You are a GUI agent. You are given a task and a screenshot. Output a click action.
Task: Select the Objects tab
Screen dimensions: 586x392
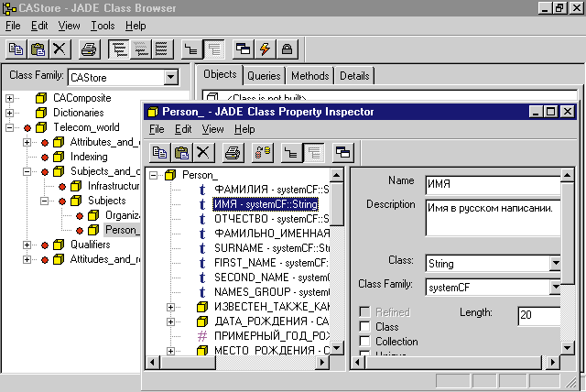pos(220,74)
